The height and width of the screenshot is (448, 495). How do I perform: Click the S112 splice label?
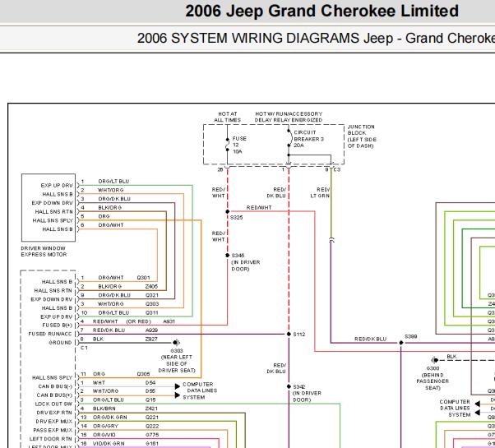[x=299, y=334]
